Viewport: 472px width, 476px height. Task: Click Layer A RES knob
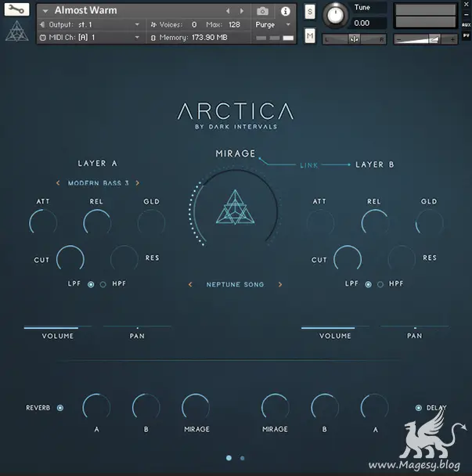[x=124, y=259]
